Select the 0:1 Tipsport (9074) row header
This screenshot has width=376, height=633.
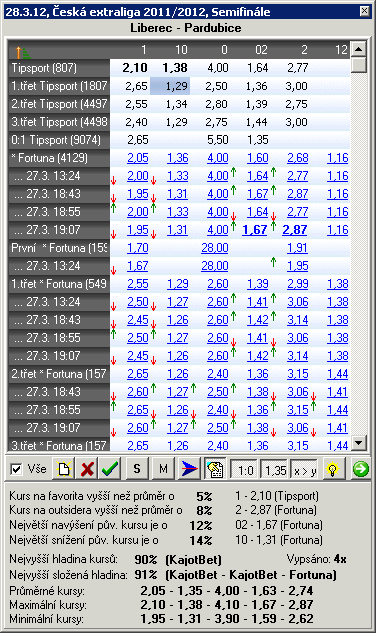click(59, 140)
